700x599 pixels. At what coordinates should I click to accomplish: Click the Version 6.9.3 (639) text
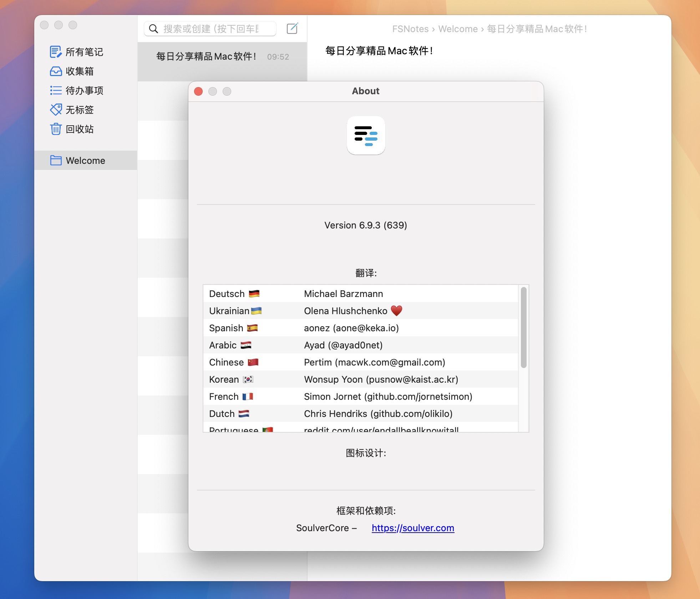coord(366,225)
